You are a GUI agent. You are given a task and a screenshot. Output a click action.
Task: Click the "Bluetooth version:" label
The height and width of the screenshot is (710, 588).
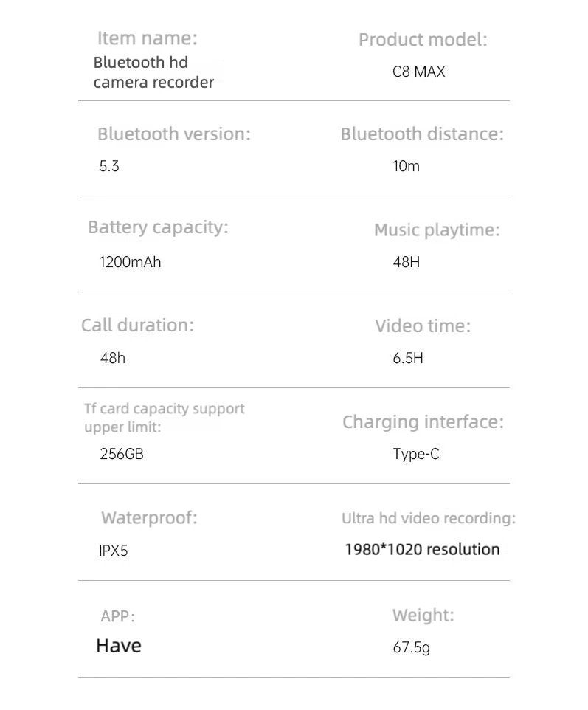coord(173,134)
